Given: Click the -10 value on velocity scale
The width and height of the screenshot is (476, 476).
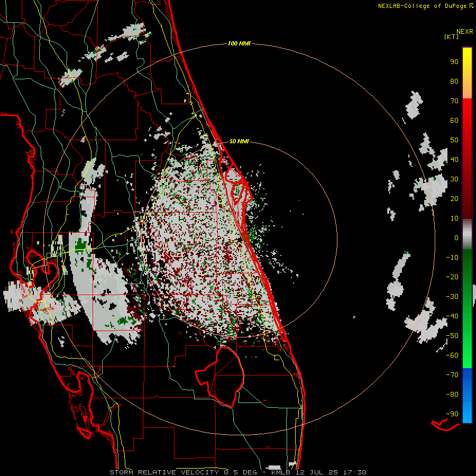Looking at the screenshot, I should point(452,258).
